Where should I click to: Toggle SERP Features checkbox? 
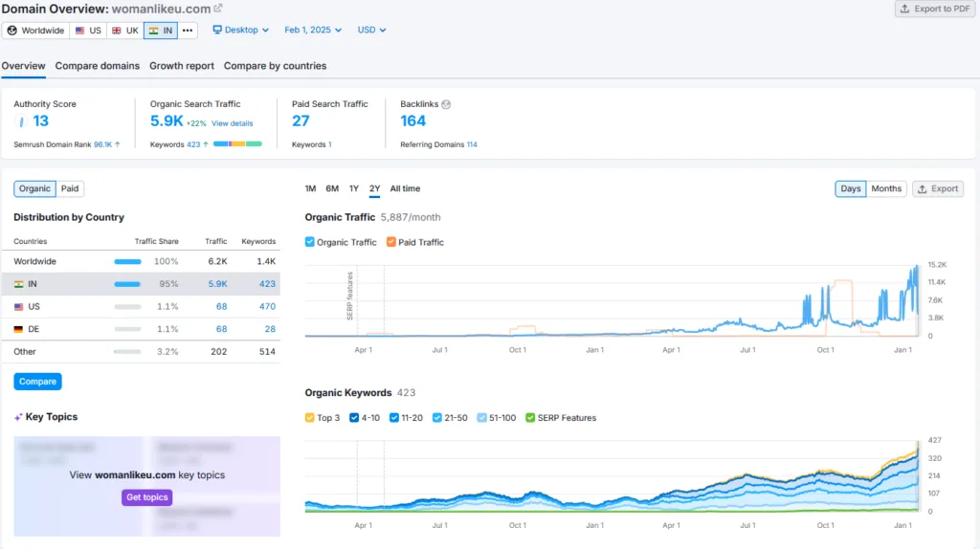click(x=530, y=417)
